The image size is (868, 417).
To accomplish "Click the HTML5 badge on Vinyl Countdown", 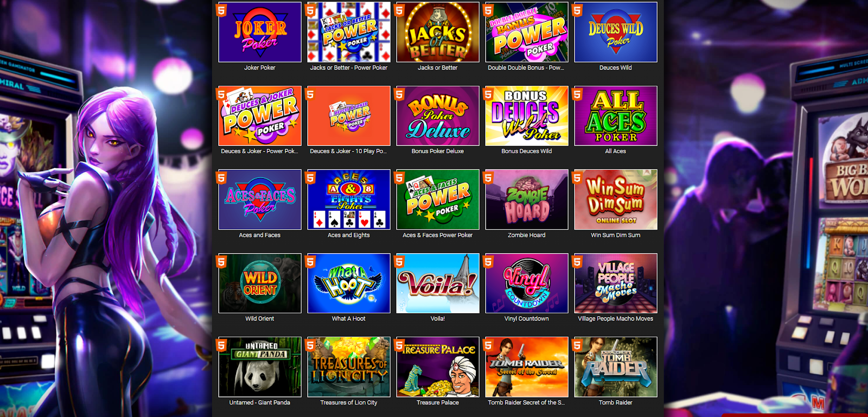I will click(489, 262).
